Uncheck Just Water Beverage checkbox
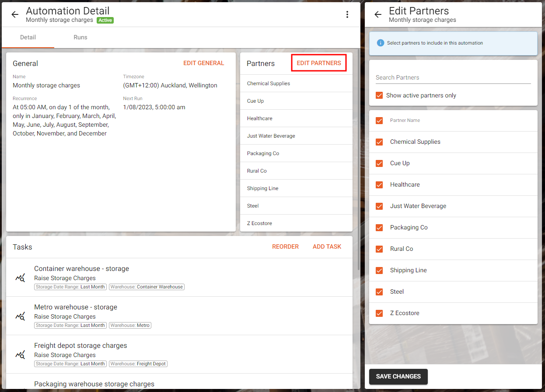Image resolution: width=545 pixels, height=392 pixels. (x=379, y=206)
